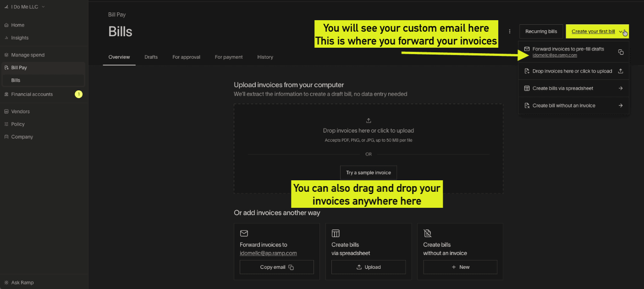Open the I Do Me LLC company switcher
Screen dimensions: 644x289
coord(25,7)
